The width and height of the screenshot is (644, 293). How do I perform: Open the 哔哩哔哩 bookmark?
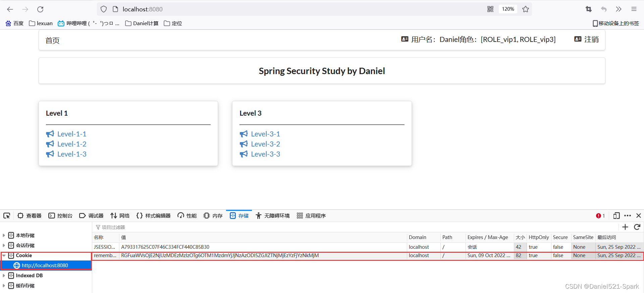tap(89, 23)
